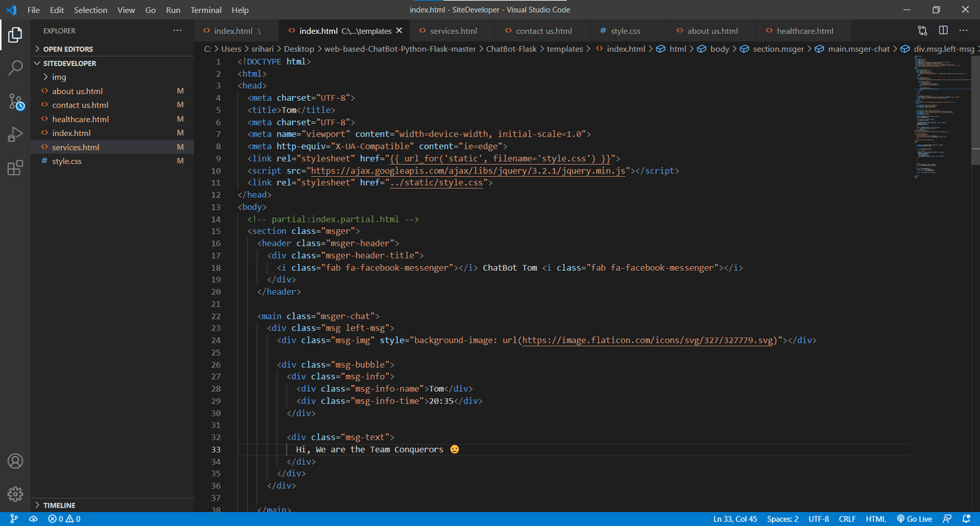Open notifications bell in status bar
Screen dimensions: 980x526
968,519
